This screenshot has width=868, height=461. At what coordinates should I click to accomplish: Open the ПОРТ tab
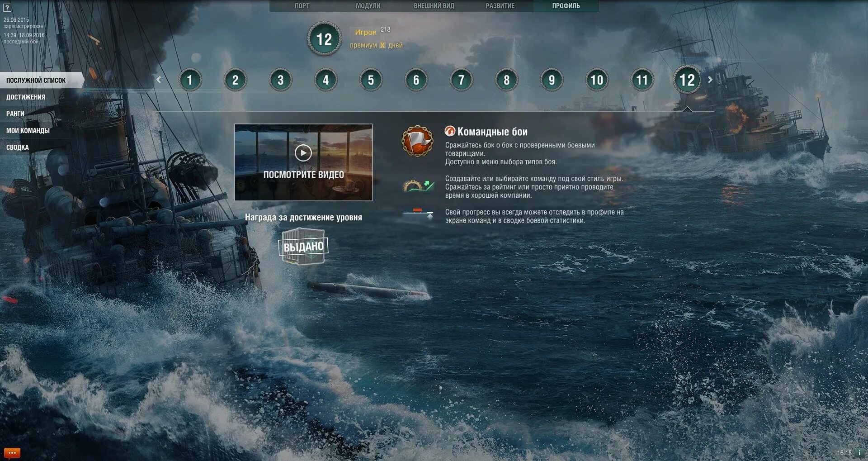pos(302,6)
